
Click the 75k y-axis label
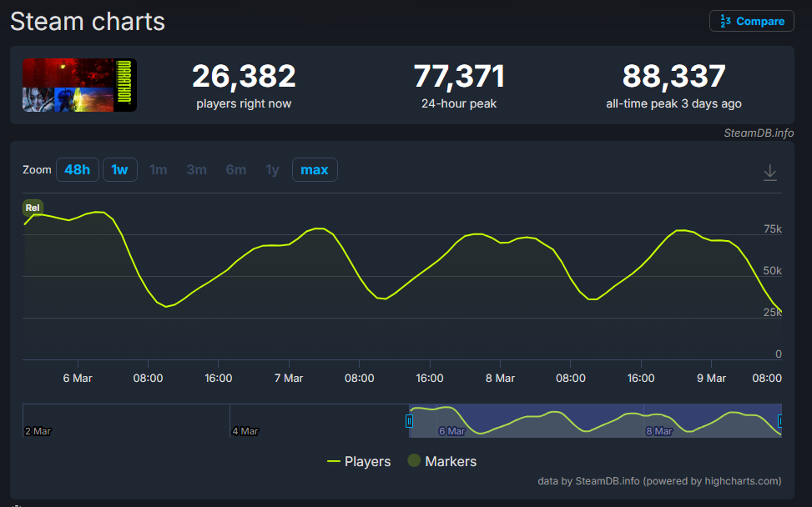pyautogui.click(x=773, y=228)
